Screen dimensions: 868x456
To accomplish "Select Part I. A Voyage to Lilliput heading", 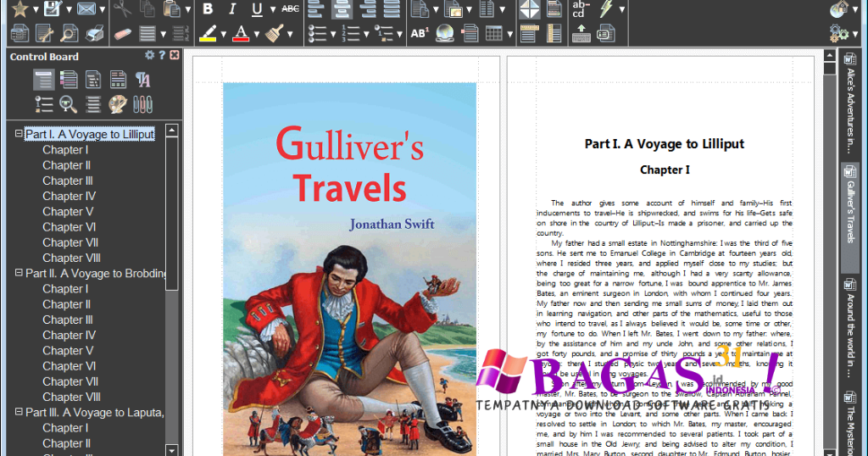I will pyautogui.click(x=90, y=134).
